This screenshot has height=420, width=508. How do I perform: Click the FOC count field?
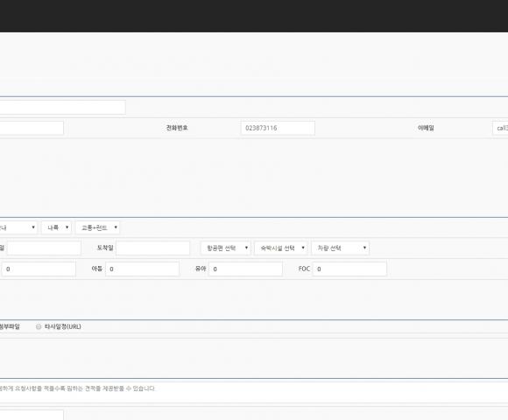349,269
